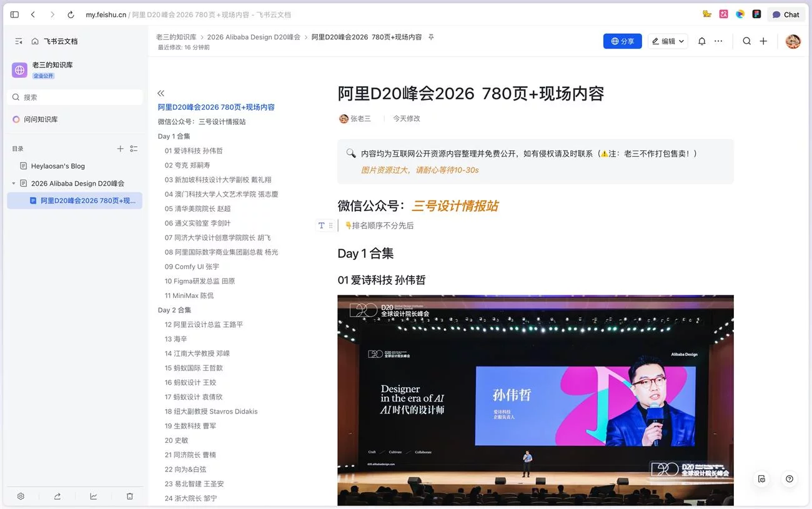
Task: Click the blue 分享 share button
Action: [622, 41]
